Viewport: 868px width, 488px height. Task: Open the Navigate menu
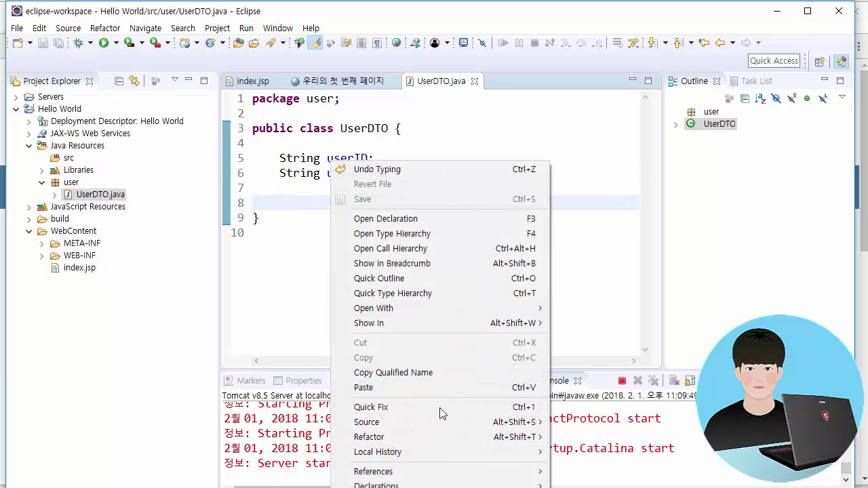tap(145, 28)
